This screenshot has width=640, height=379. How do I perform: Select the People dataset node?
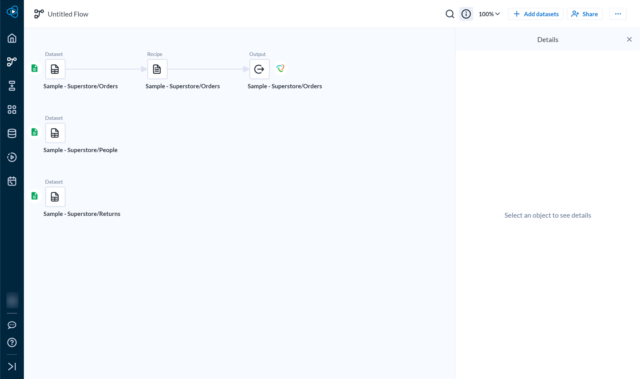tap(55, 133)
